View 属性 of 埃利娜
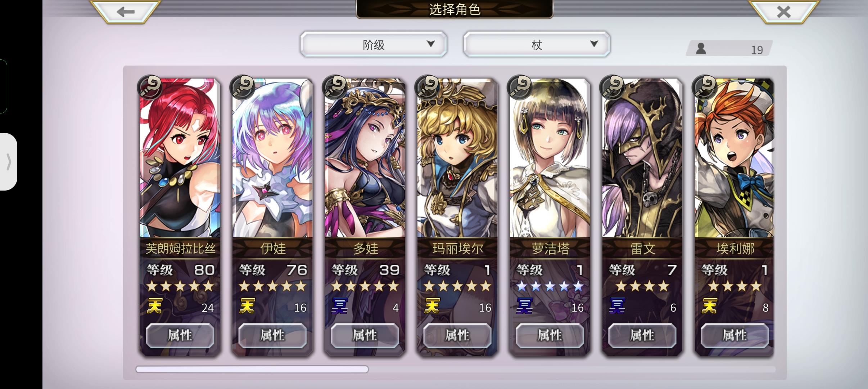868x389 pixels. pos(734,335)
